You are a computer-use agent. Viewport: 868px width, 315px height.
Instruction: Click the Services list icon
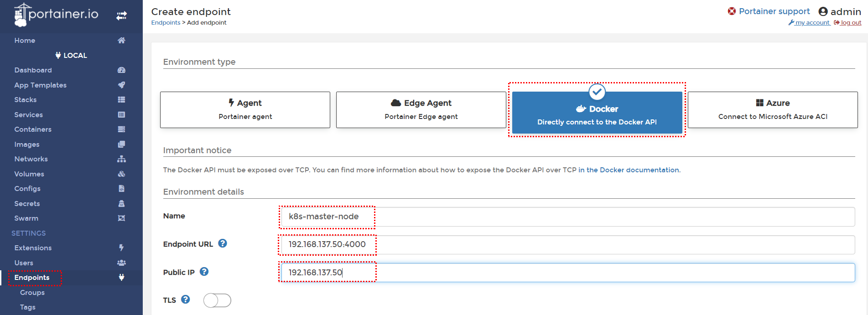coord(121,114)
